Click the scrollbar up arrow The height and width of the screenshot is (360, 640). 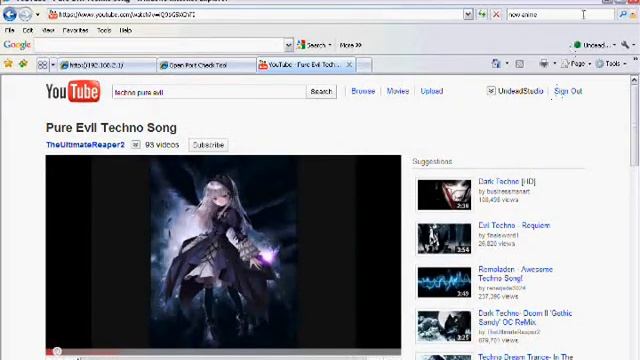(x=634, y=80)
